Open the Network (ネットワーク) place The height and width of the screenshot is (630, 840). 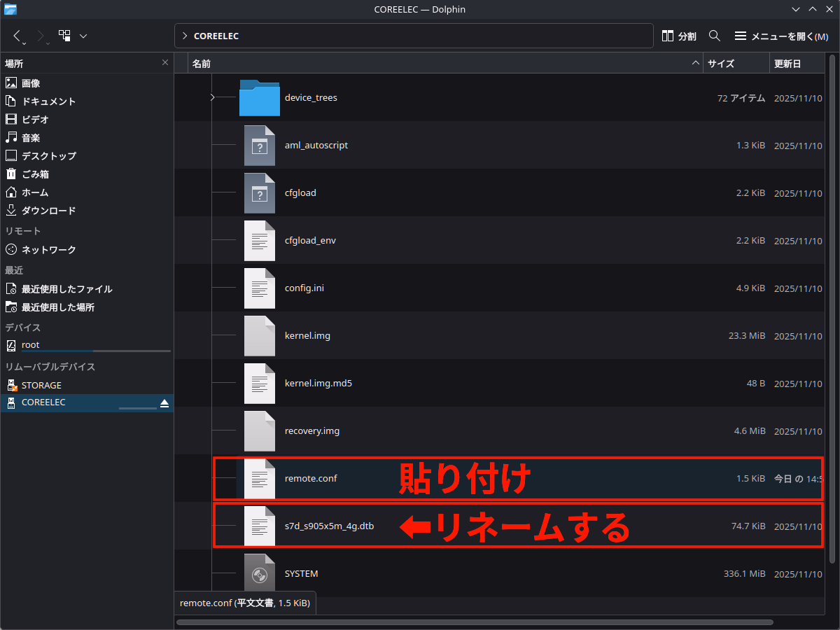tap(87, 249)
